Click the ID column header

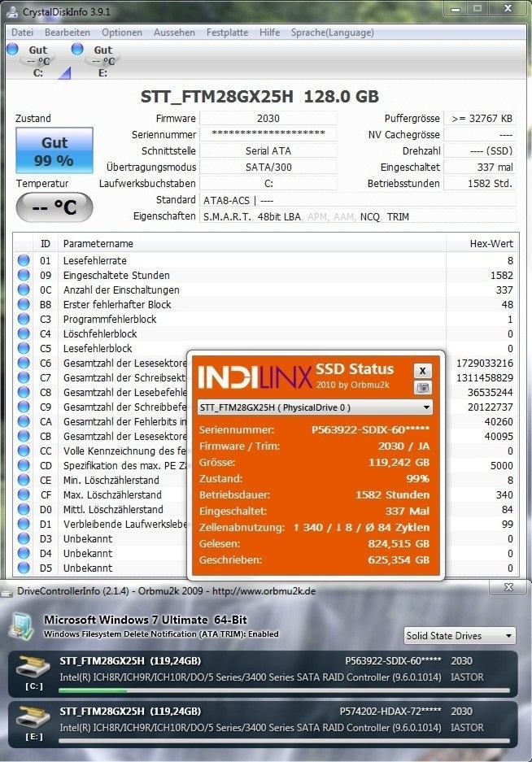(x=46, y=243)
